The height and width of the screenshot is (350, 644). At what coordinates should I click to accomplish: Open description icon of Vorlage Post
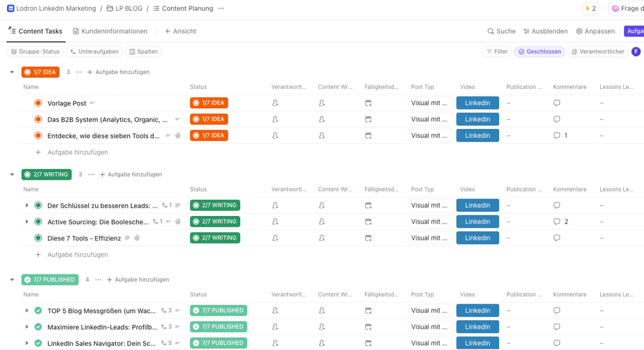click(92, 103)
